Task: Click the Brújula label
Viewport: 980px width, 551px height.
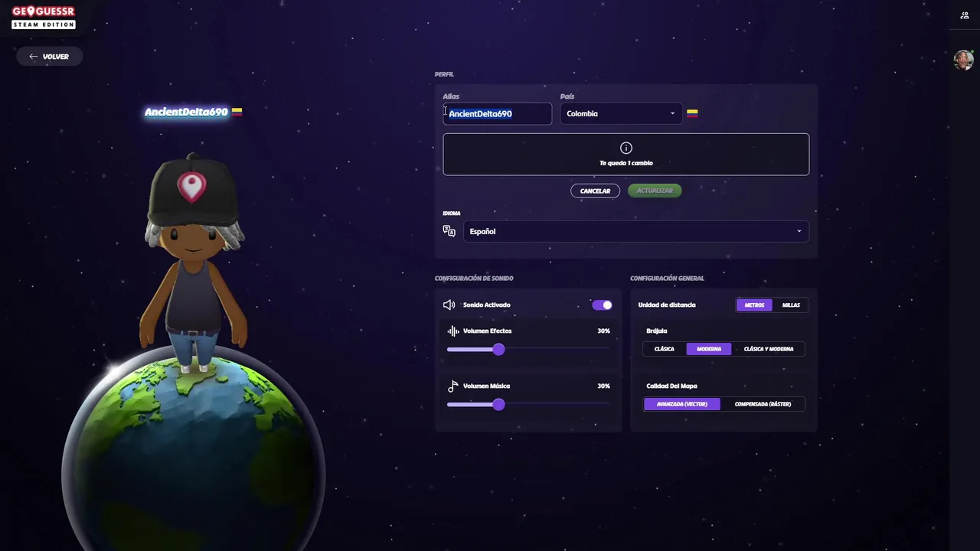Action: coord(657,331)
